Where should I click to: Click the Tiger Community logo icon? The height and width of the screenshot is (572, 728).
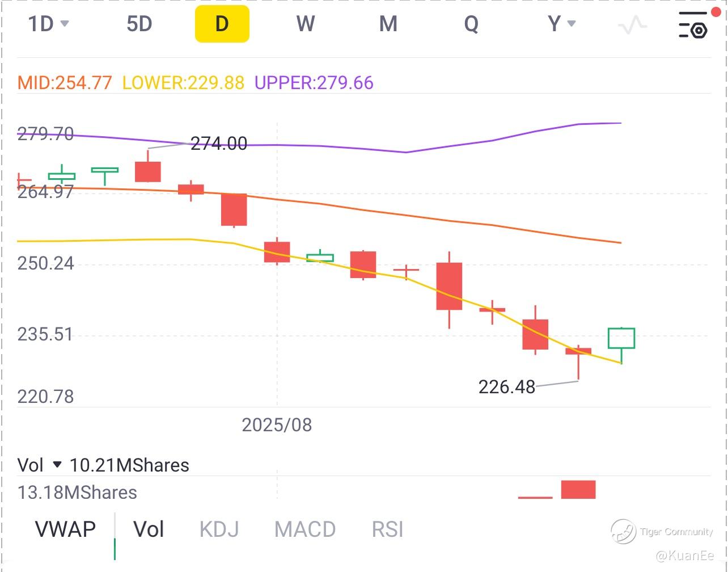[623, 531]
